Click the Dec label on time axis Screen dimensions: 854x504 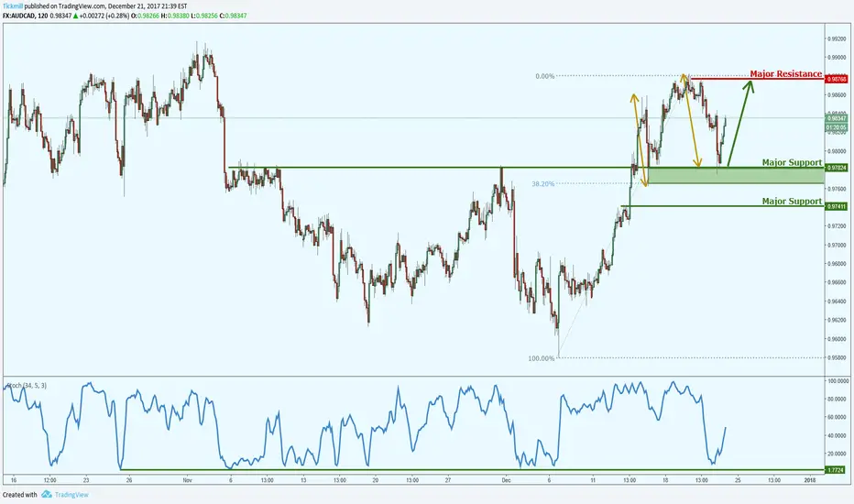tap(507, 480)
